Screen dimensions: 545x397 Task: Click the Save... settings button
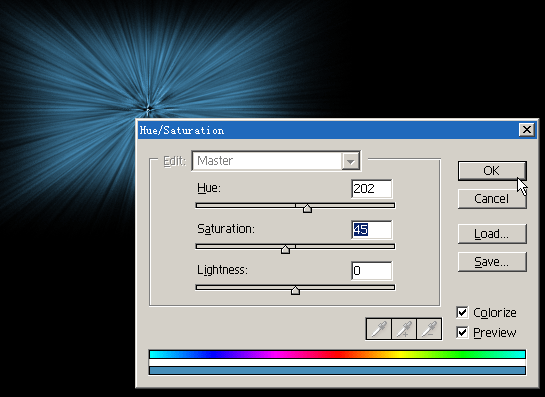pyautogui.click(x=492, y=262)
